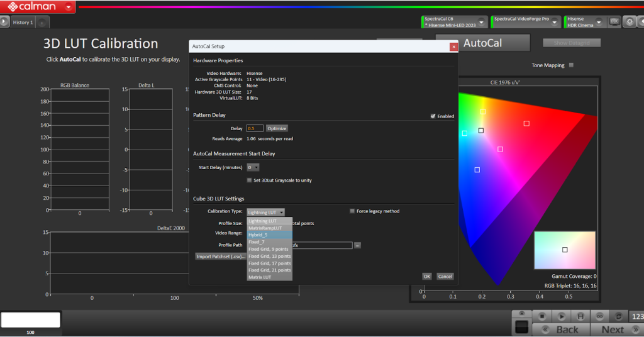Select Matrix LUT option in list
644x337 pixels.
(x=269, y=277)
